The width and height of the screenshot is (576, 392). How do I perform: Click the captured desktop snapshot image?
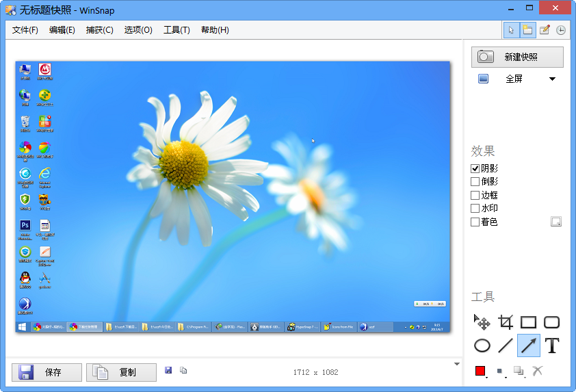pyautogui.click(x=233, y=197)
